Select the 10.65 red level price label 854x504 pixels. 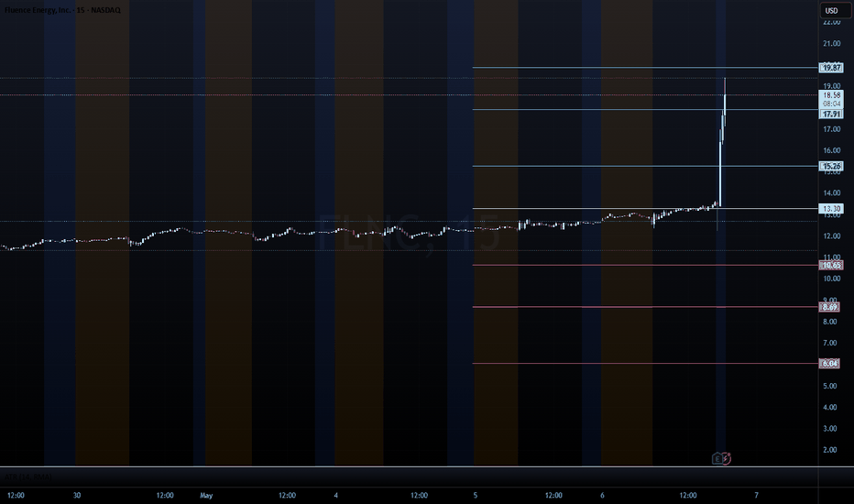click(x=831, y=266)
